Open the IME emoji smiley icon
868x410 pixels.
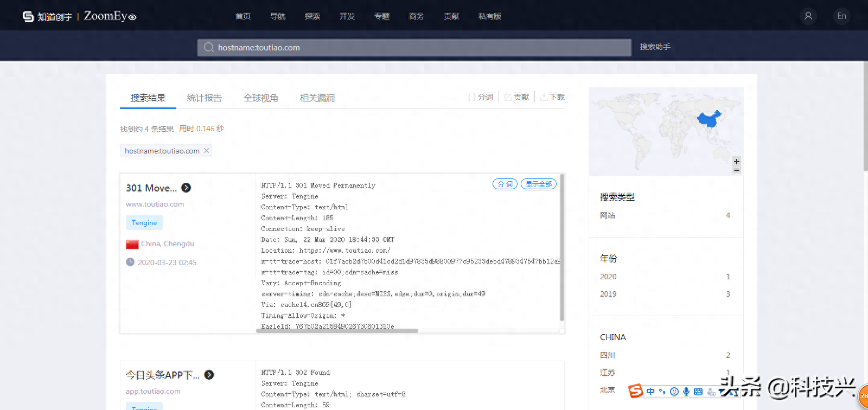coord(674,392)
